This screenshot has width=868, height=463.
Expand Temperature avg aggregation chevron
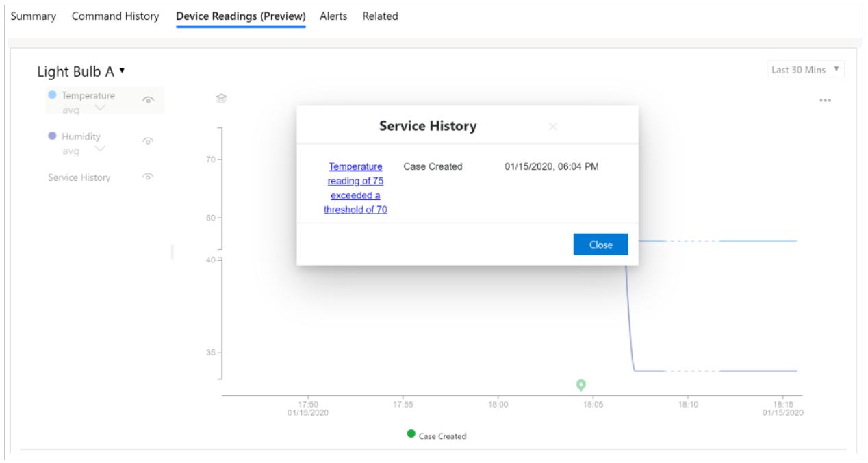point(100,108)
